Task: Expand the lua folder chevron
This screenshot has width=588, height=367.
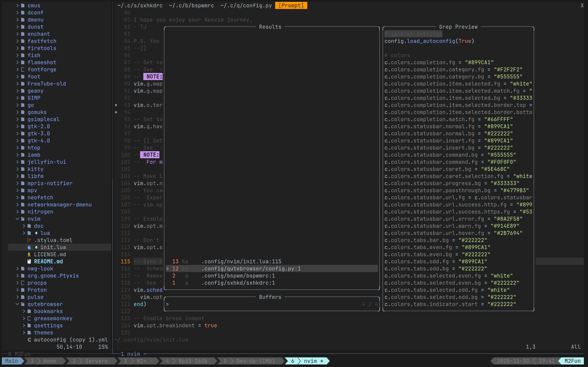Action: coord(24,233)
